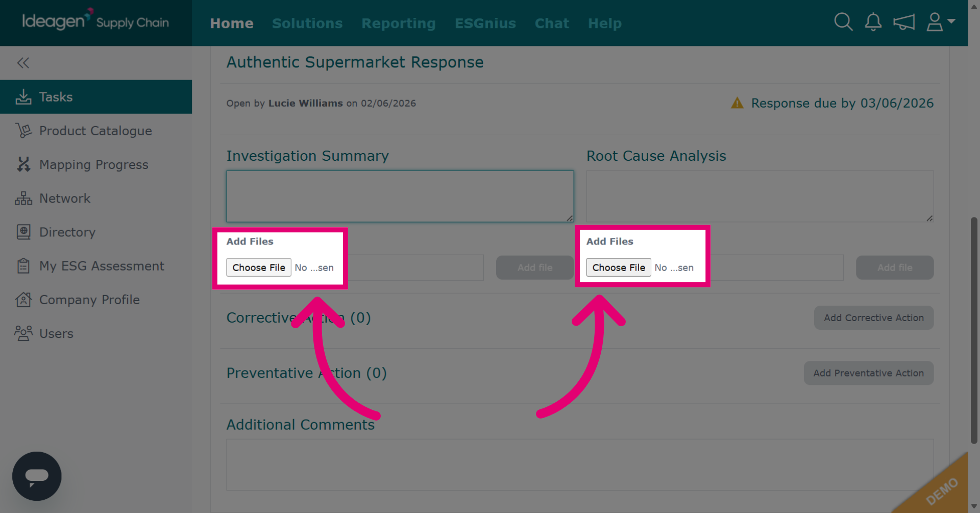
Task: Click the Company Profile house icon
Action: [23, 300]
